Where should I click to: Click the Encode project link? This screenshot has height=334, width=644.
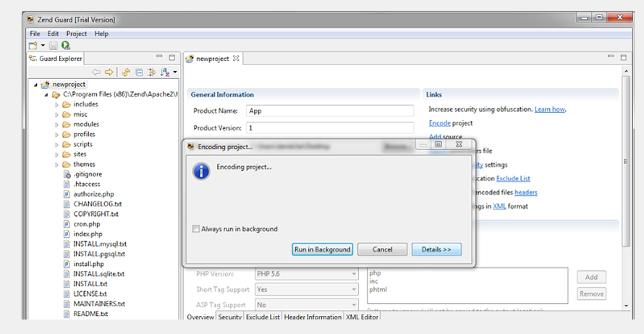[x=439, y=123]
